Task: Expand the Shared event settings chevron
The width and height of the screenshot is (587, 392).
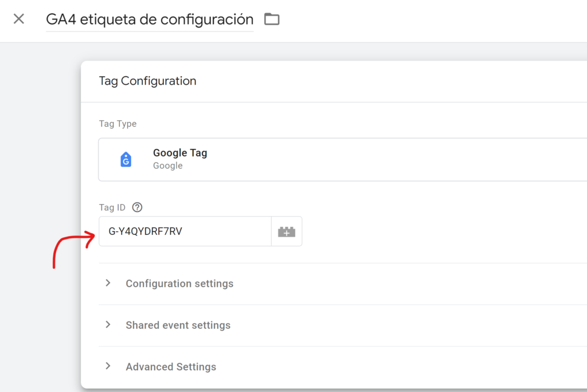Action: coord(108,324)
